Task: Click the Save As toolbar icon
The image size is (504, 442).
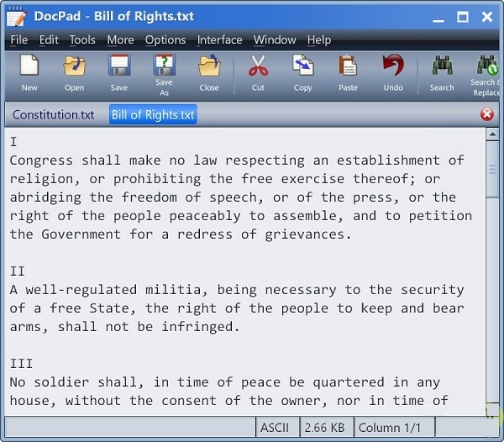Action: tap(164, 71)
